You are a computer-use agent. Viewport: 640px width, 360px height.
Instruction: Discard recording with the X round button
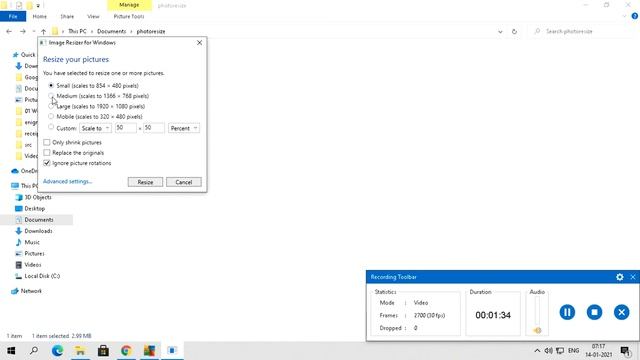[622, 312]
